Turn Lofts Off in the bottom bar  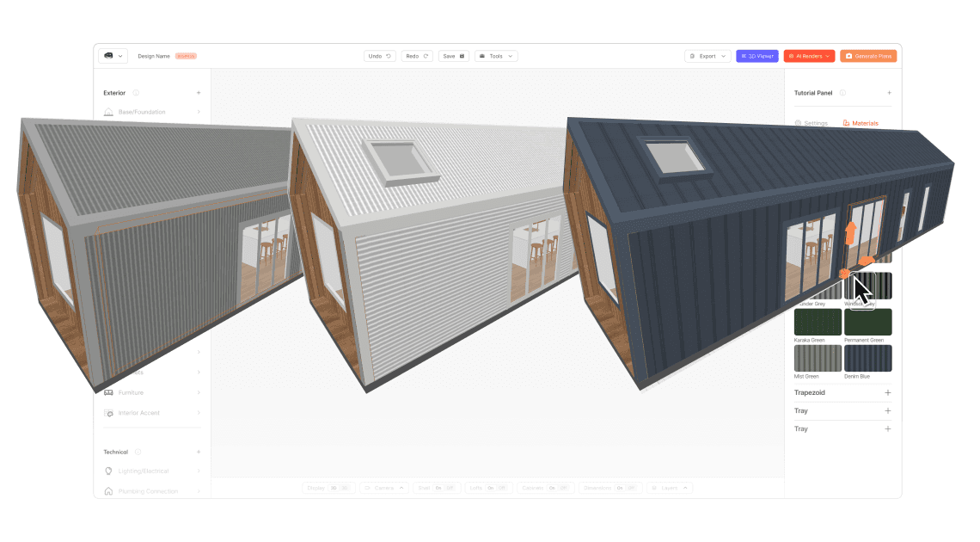click(x=501, y=487)
